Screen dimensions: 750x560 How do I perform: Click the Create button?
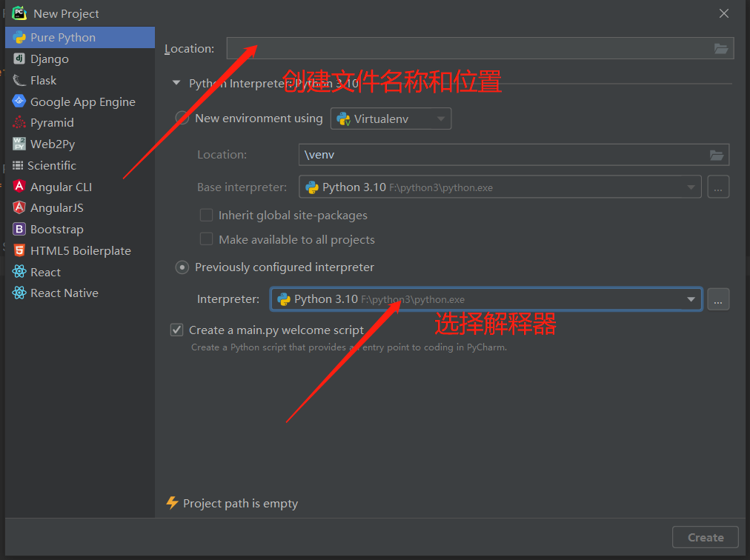tap(706, 538)
